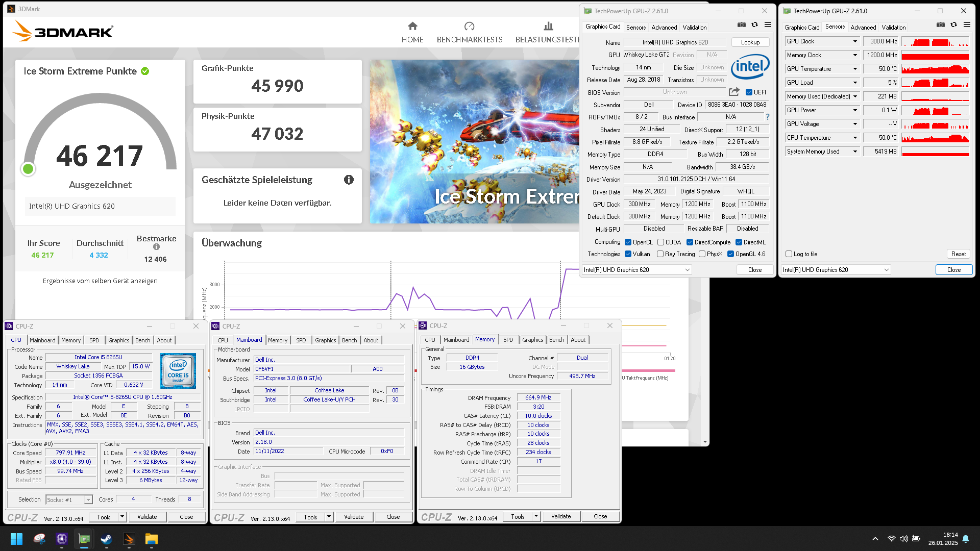Click the Intel Core i5 badge in CPU-Z
The image size is (980, 551).
178,371
